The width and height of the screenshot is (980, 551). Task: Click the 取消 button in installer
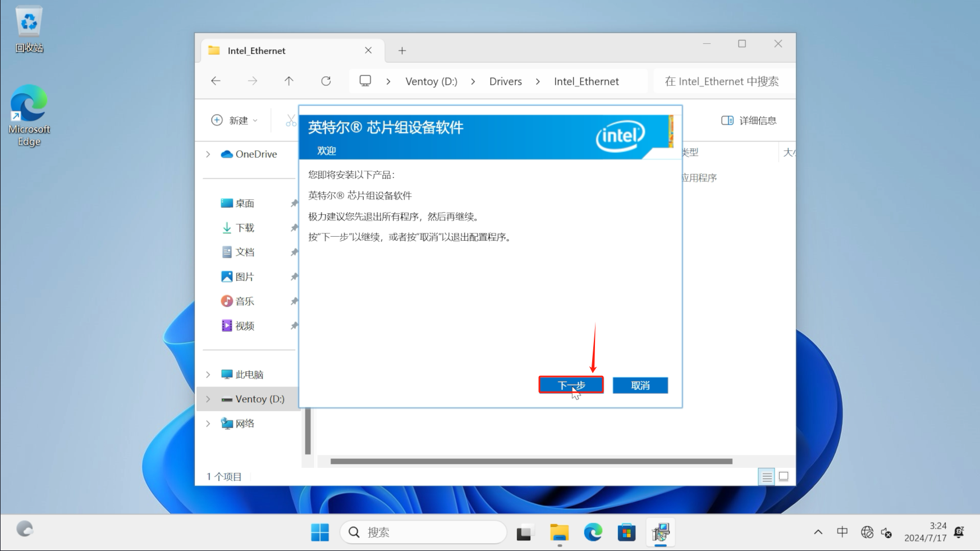(x=640, y=385)
